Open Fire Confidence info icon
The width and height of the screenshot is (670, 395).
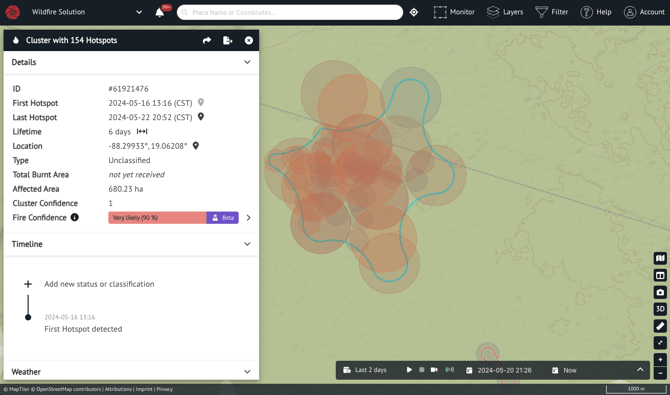(x=74, y=217)
